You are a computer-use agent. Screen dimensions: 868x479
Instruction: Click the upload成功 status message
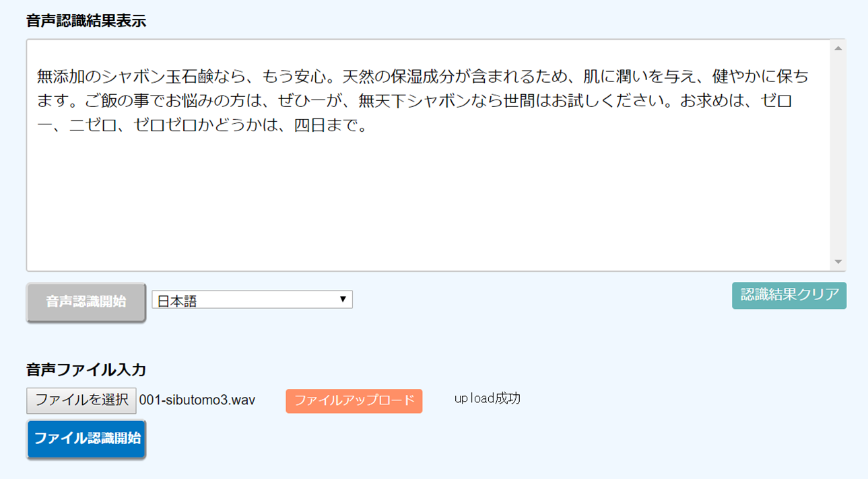[488, 398]
